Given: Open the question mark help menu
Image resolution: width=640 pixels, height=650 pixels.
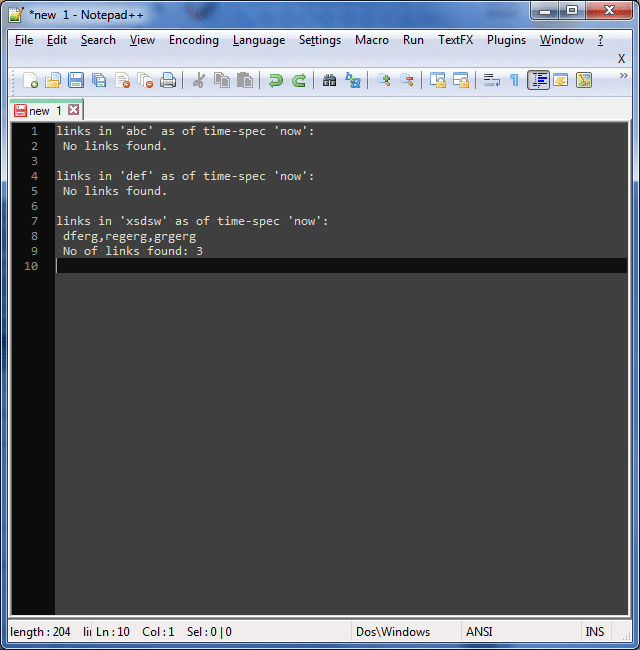Looking at the screenshot, I should click(600, 40).
